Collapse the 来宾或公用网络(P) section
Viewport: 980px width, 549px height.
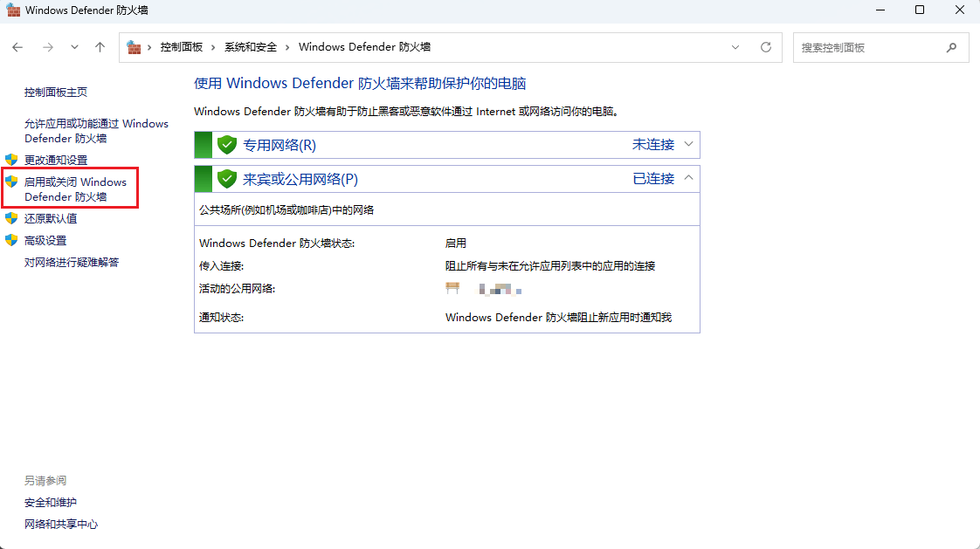coord(689,178)
